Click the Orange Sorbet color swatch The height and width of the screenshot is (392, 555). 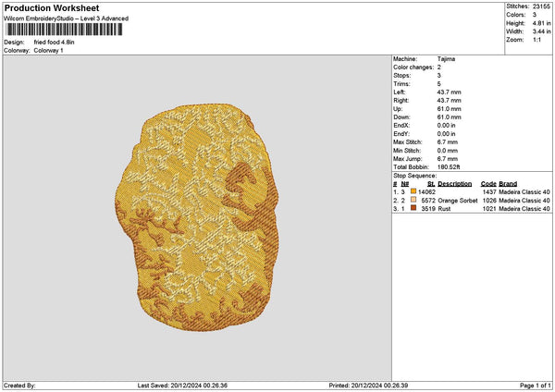click(413, 200)
